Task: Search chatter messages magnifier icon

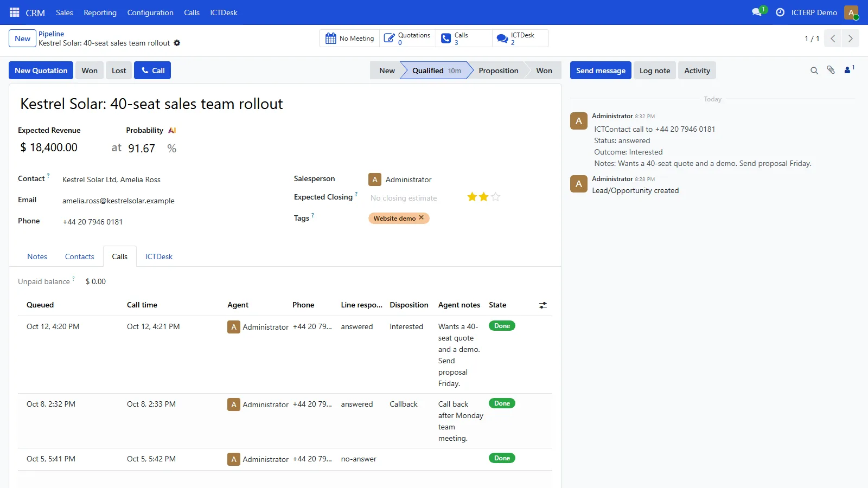Action: tap(814, 70)
